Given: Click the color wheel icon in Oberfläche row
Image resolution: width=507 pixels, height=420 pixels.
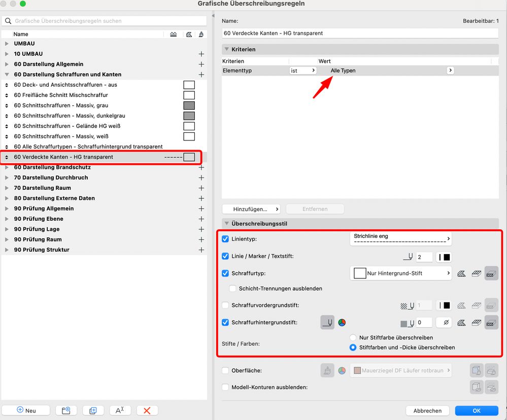Looking at the screenshot, I should 342,371.
